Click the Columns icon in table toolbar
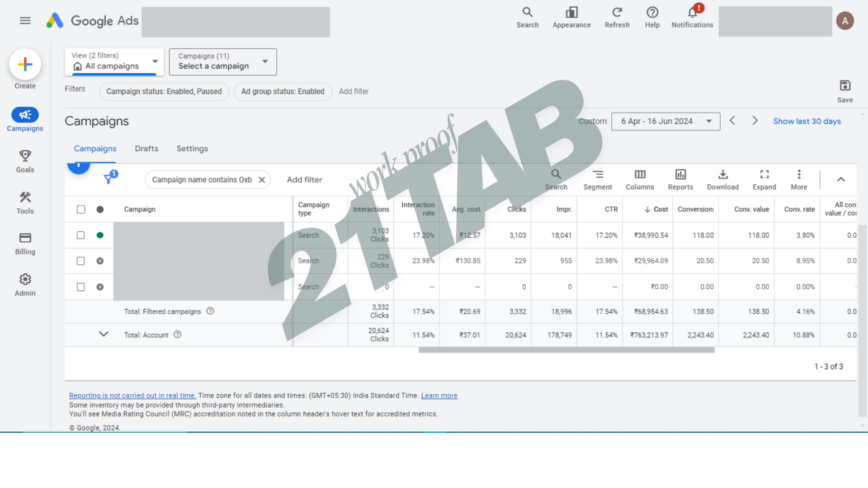Image resolution: width=868 pixels, height=488 pixels. [640, 175]
